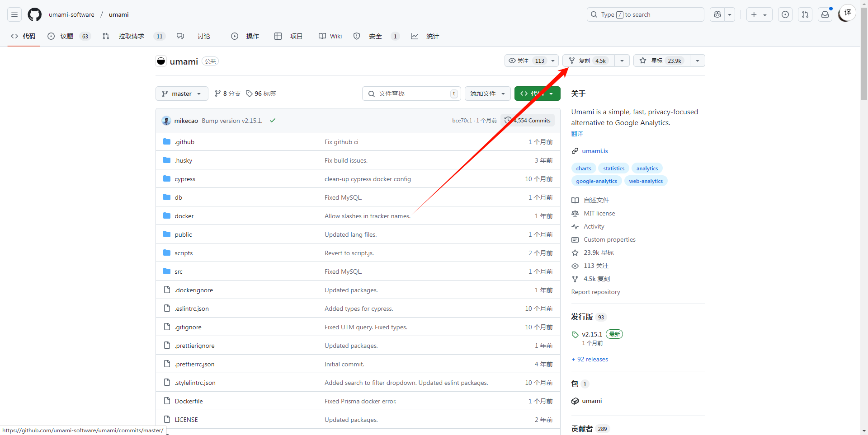Open the master branch selector
This screenshot has width=868, height=435.
(182, 94)
